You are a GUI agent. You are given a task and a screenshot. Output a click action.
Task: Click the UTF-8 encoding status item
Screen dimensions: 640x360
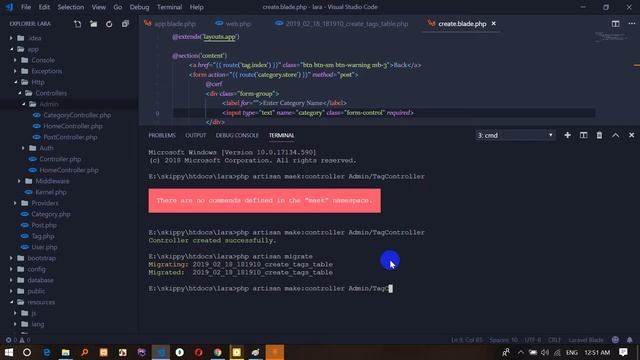coord(533,340)
